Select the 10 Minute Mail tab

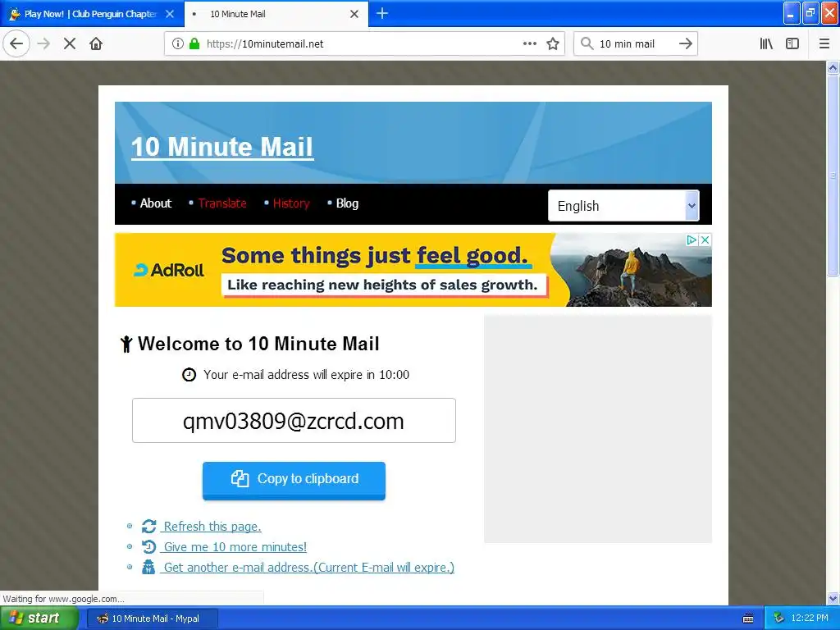coord(276,14)
